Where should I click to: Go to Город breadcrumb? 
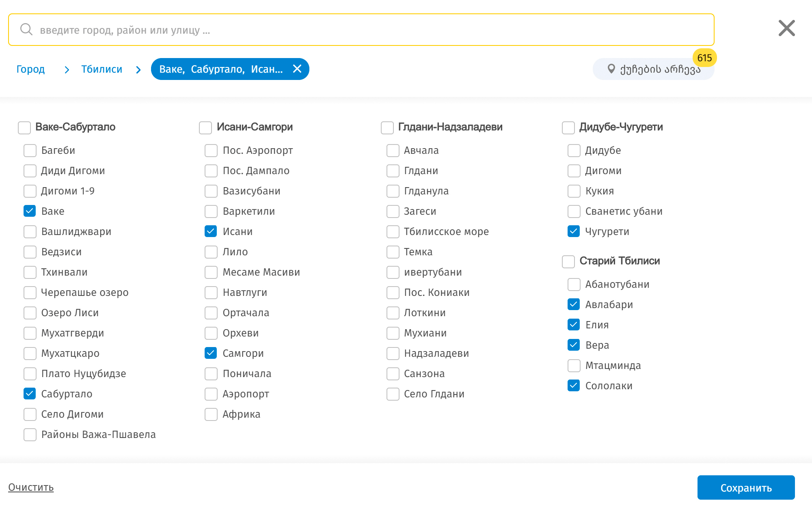[x=30, y=69]
